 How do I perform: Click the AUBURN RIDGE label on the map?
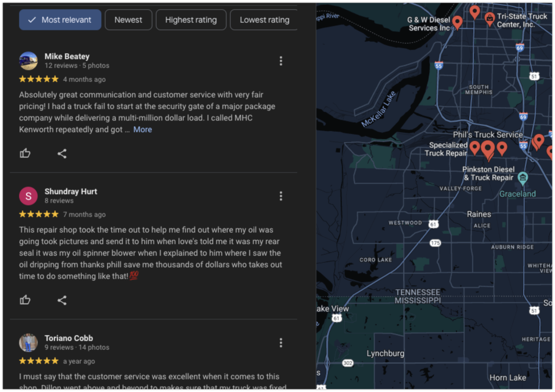[512, 247]
